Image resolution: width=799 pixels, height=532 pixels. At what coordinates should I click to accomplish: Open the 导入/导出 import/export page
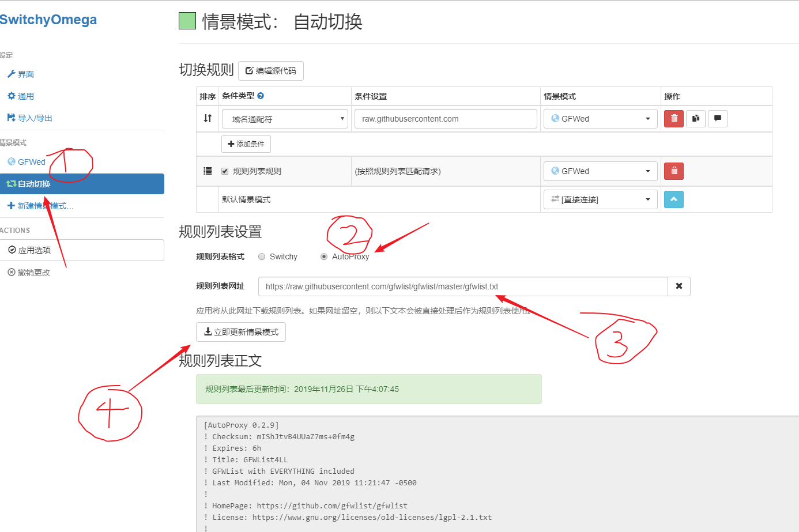pyautogui.click(x=29, y=118)
